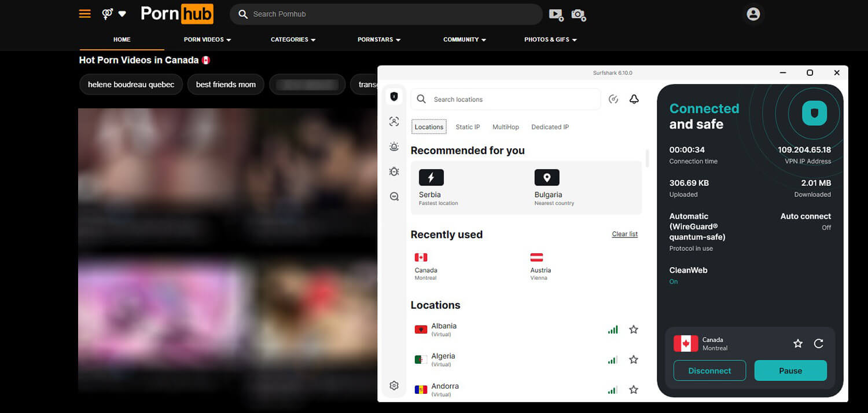Click the 'helene boudreau quebec' search chip

pyautogui.click(x=131, y=85)
